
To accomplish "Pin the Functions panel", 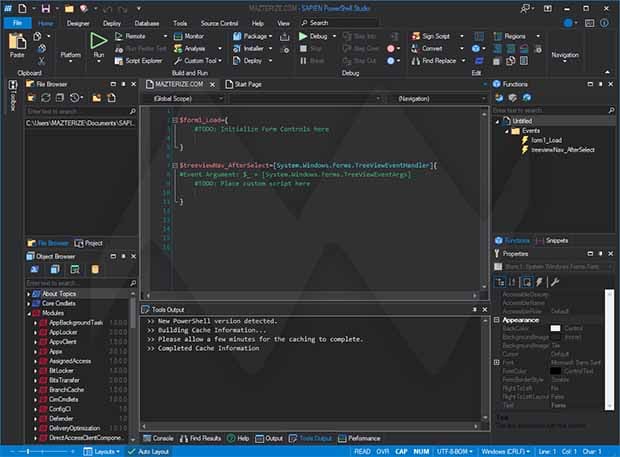I will pos(600,84).
